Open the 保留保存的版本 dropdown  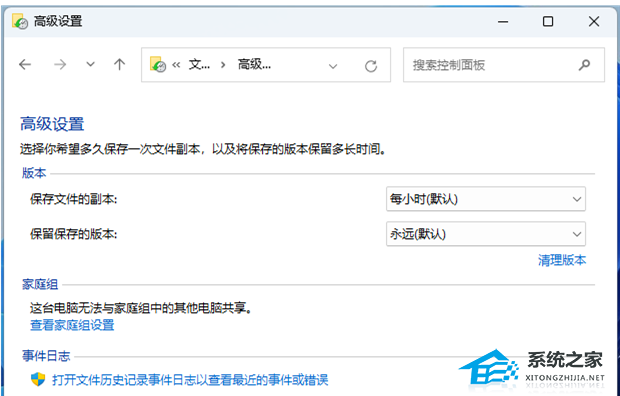pyautogui.click(x=486, y=234)
